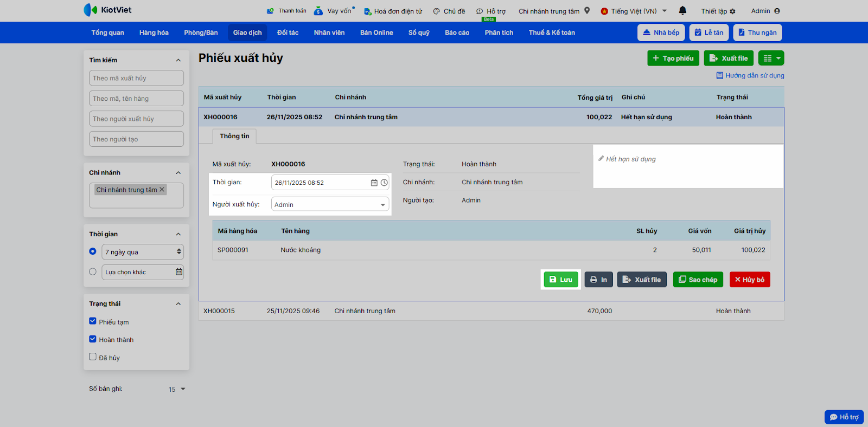The height and width of the screenshot is (427, 868).
Task: Click the Theo người tạo field
Action: [x=136, y=139]
